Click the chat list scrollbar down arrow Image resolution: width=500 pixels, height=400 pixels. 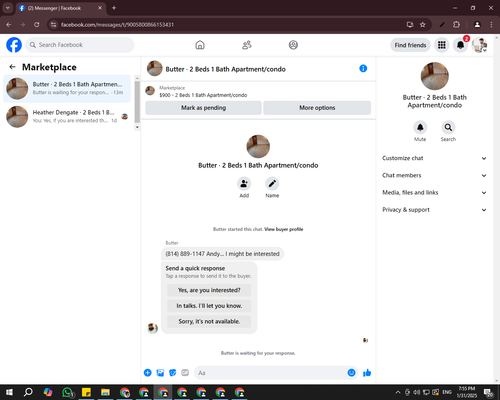[137, 127]
